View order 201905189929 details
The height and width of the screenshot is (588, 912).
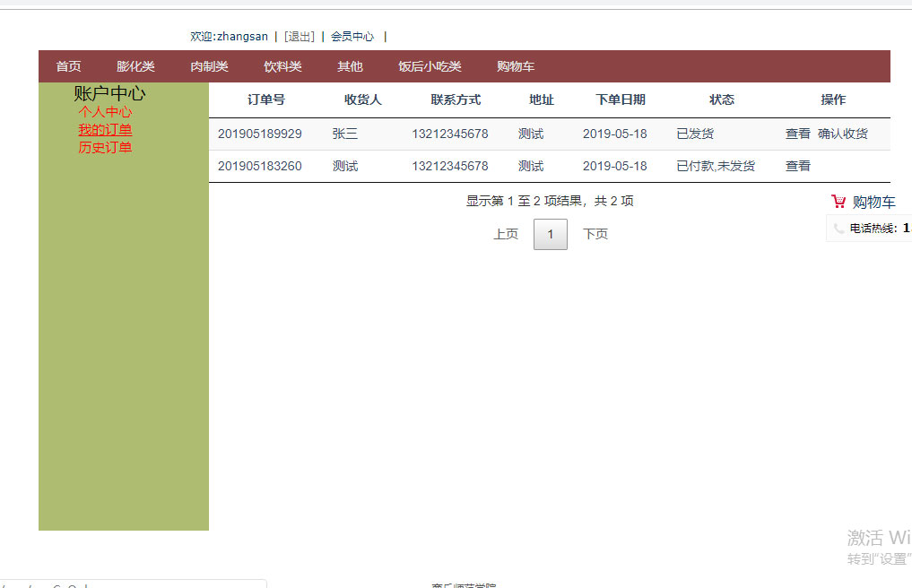[797, 134]
